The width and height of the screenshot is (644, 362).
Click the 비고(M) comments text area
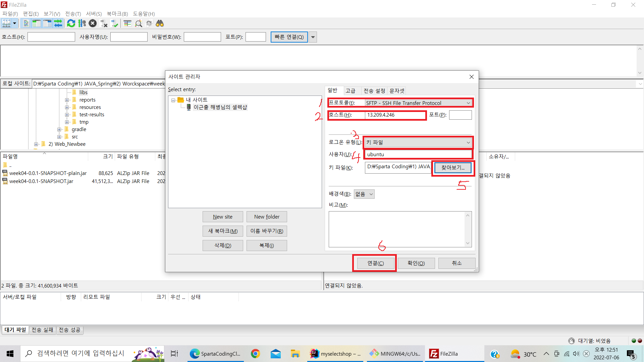(400, 229)
